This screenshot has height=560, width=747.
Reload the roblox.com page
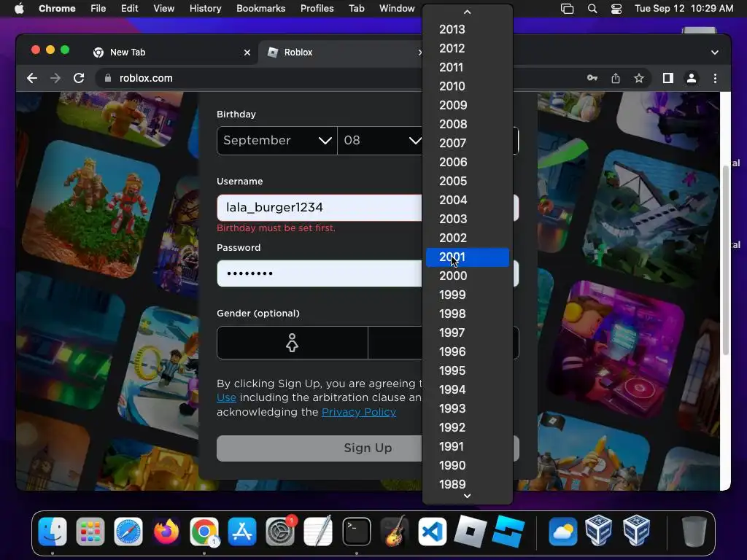(x=79, y=78)
